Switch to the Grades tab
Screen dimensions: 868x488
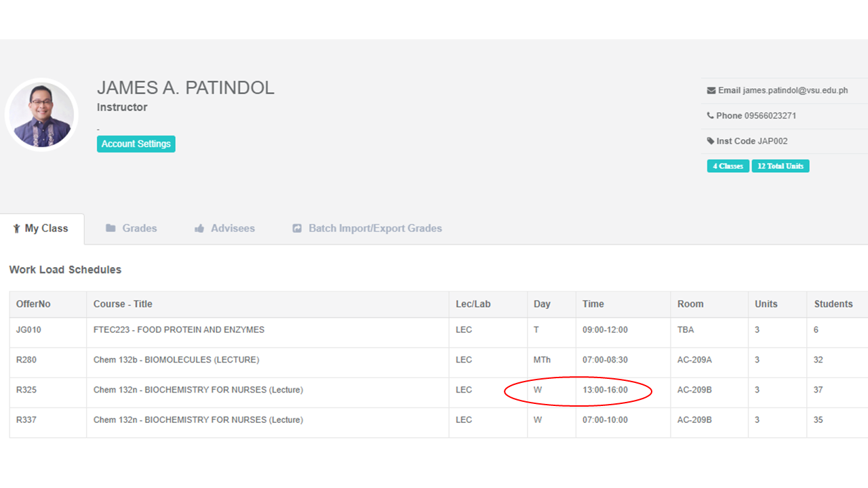pos(139,228)
